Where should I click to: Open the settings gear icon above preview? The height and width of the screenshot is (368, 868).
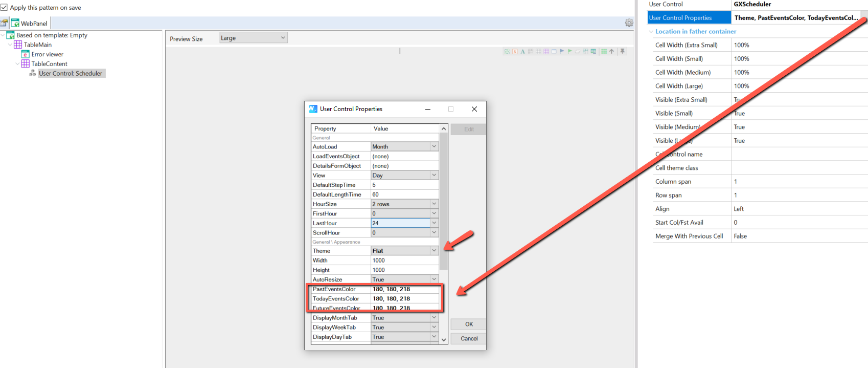[629, 23]
